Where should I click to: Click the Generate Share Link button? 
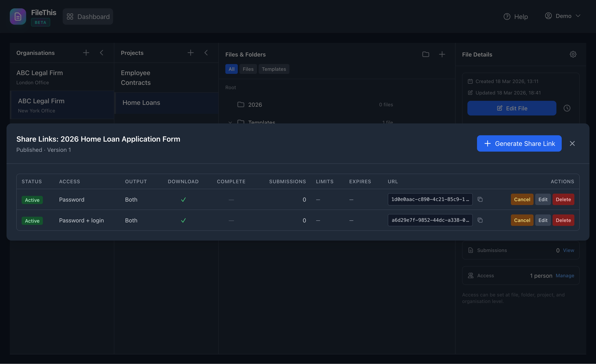519,143
